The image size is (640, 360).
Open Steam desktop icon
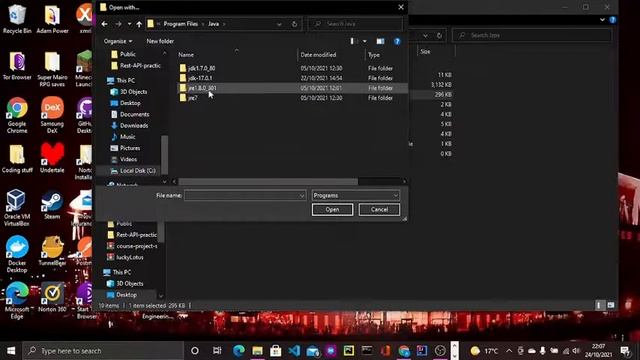click(52, 204)
